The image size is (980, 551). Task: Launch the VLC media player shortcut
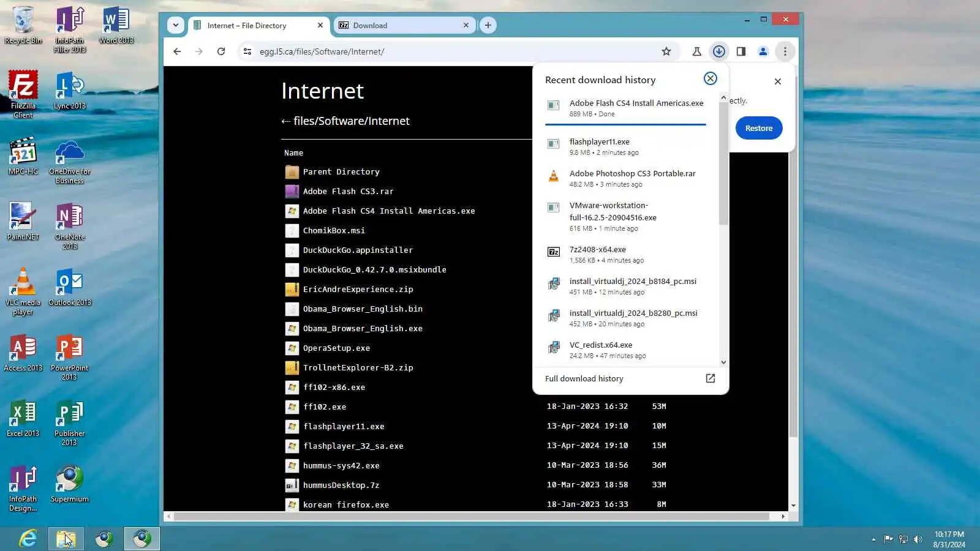23,291
